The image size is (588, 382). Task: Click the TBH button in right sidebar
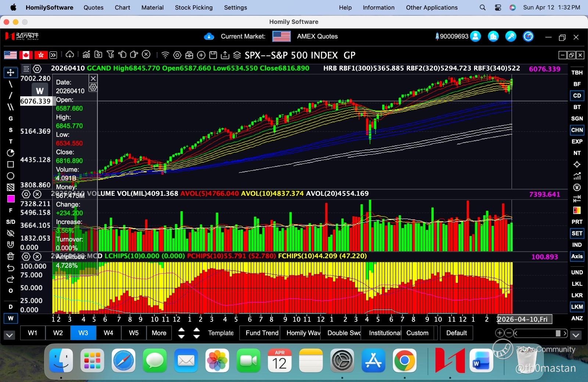[577, 73]
